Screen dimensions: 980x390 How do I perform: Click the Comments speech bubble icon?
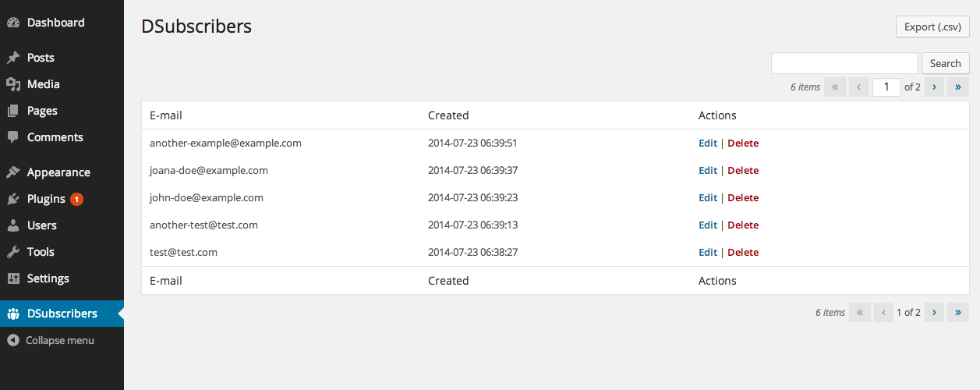[13, 137]
